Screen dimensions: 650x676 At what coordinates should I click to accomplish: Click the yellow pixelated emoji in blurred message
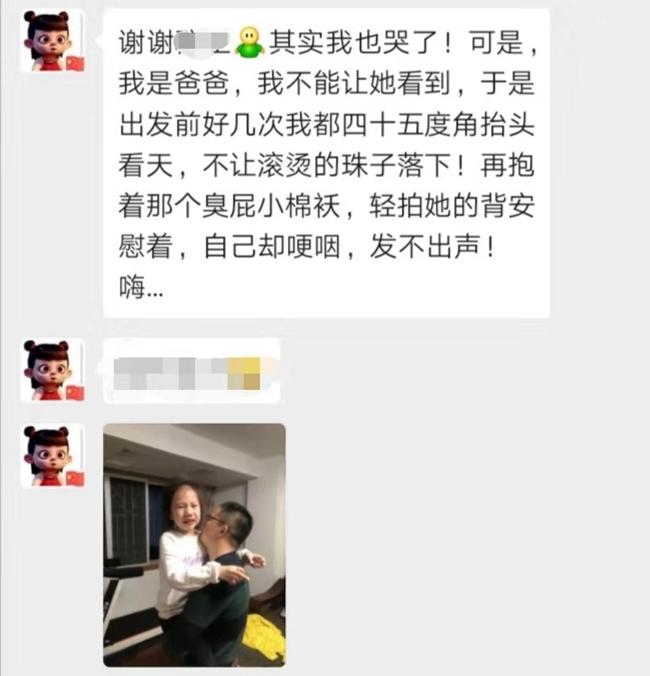point(244,373)
